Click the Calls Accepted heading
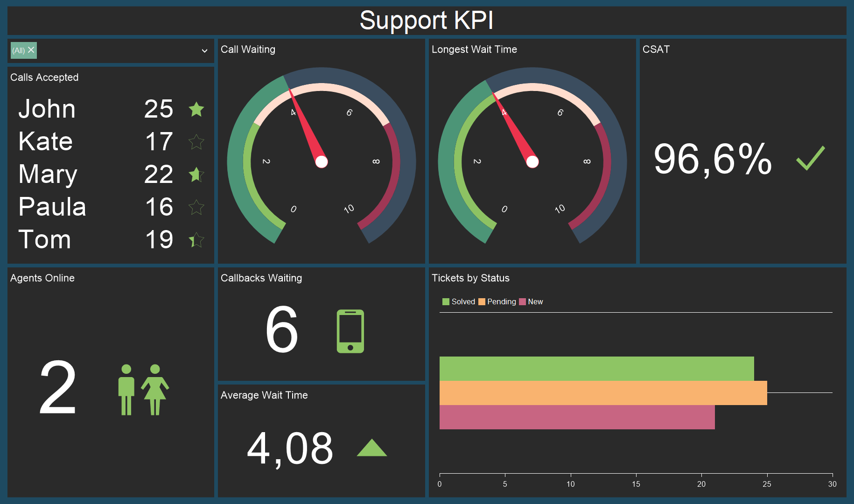Screen dimensions: 854x504 point(44,77)
